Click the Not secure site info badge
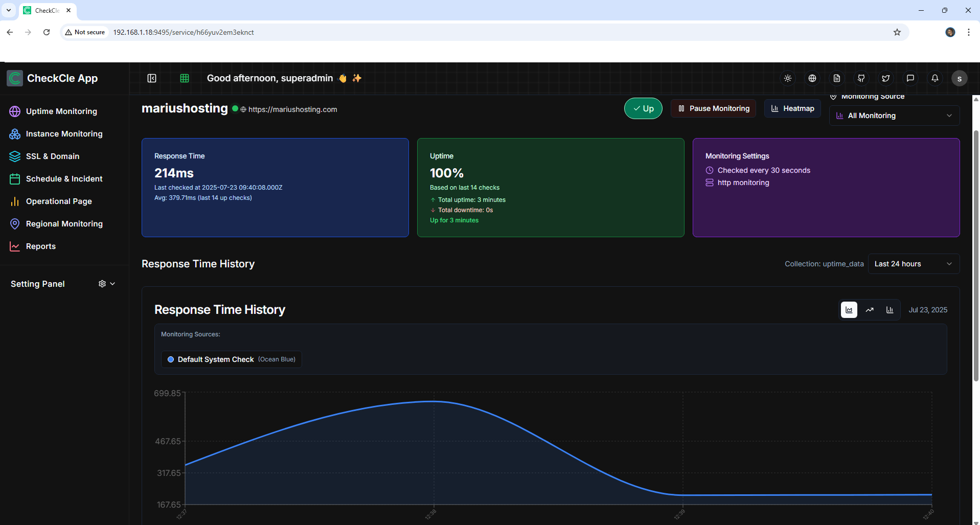The width and height of the screenshot is (980, 525). click(85, 32)
